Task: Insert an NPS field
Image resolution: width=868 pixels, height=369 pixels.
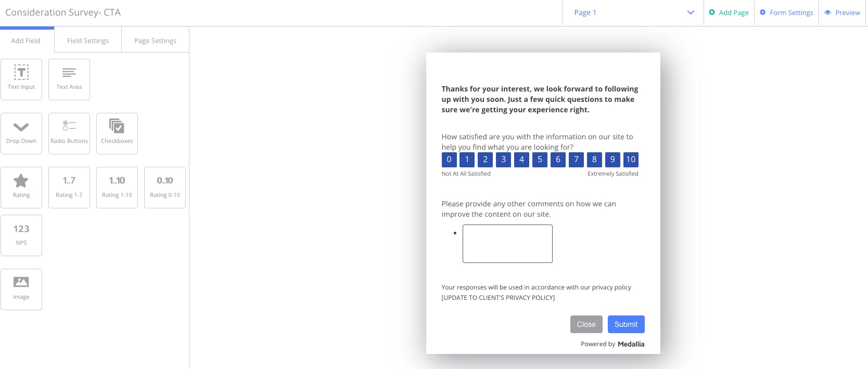Action: (21, 235)
